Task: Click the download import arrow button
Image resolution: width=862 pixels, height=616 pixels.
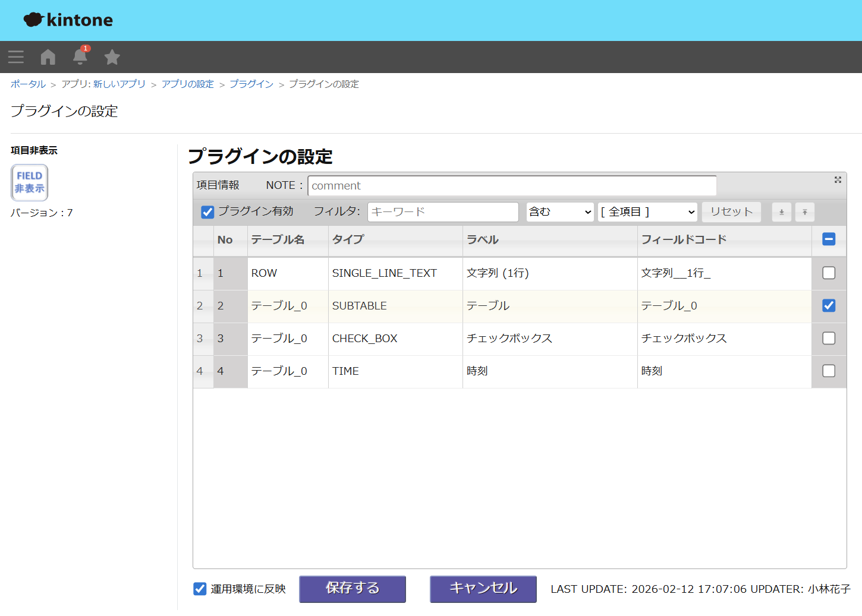Action: coord(781,212)
